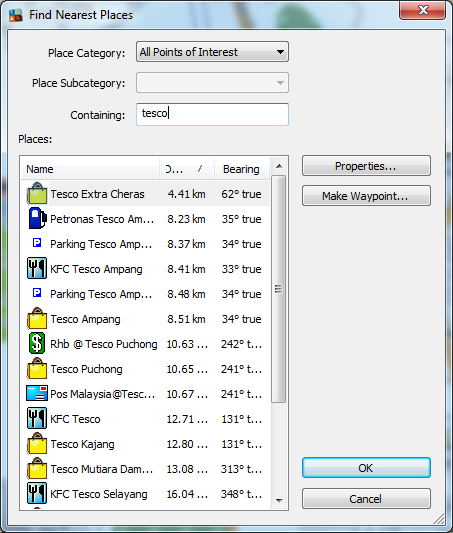Click the 242° bearing cell
453x533 pixels.
click(241, 344)
